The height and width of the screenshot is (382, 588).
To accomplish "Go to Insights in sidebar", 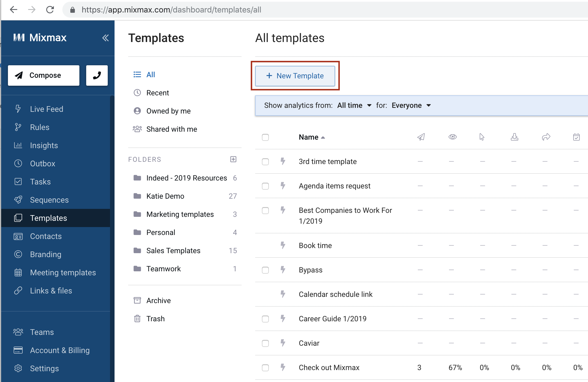I will (x=44, y=145).
